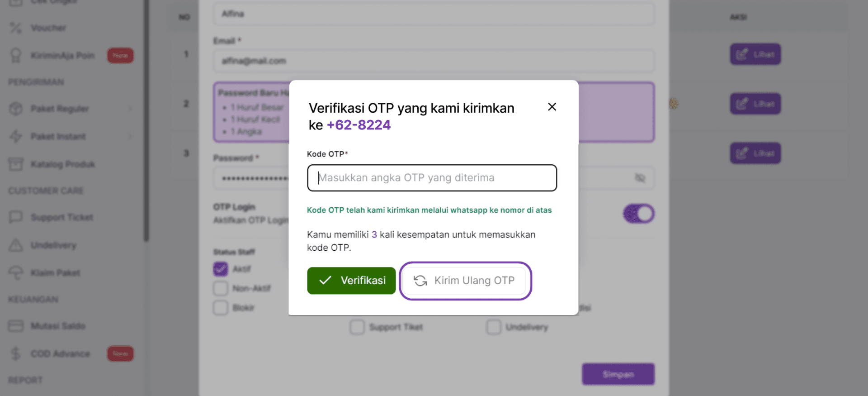Open Support Ticket sidebar menu
868x396 pixels.
pos(61,218)
